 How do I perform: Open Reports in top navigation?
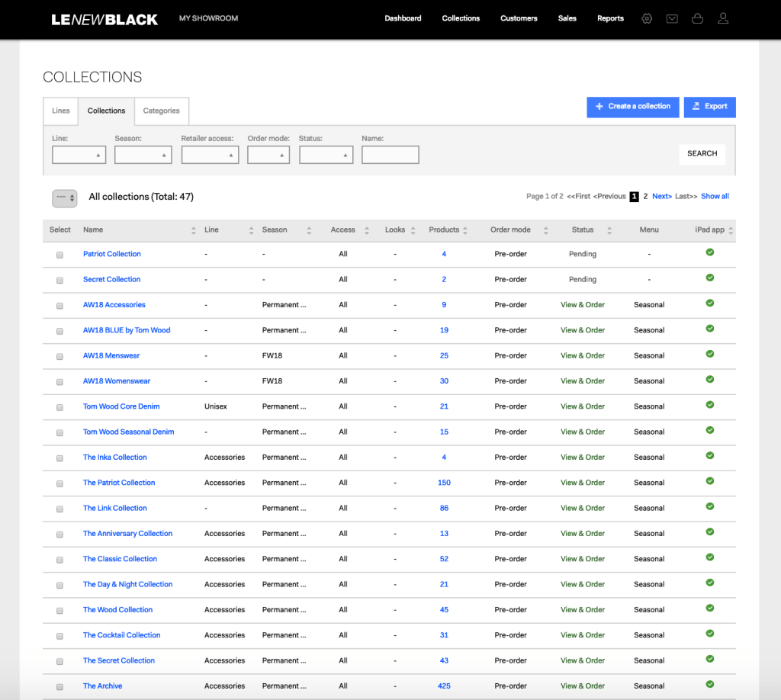click(x=610, y=18)
